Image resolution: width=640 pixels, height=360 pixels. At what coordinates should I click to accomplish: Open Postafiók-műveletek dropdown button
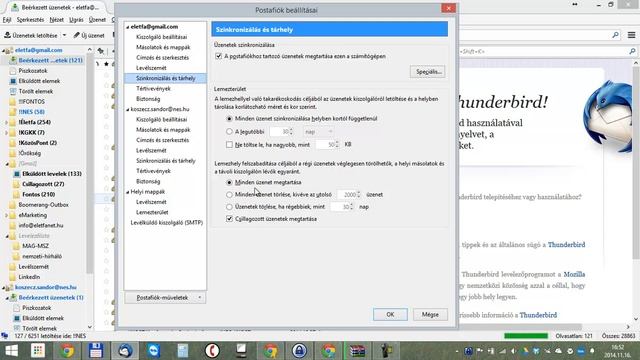[165, 298]
